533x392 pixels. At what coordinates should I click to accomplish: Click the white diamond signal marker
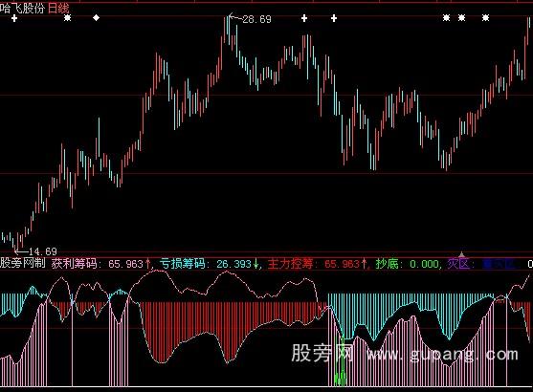tap(97, 17)
